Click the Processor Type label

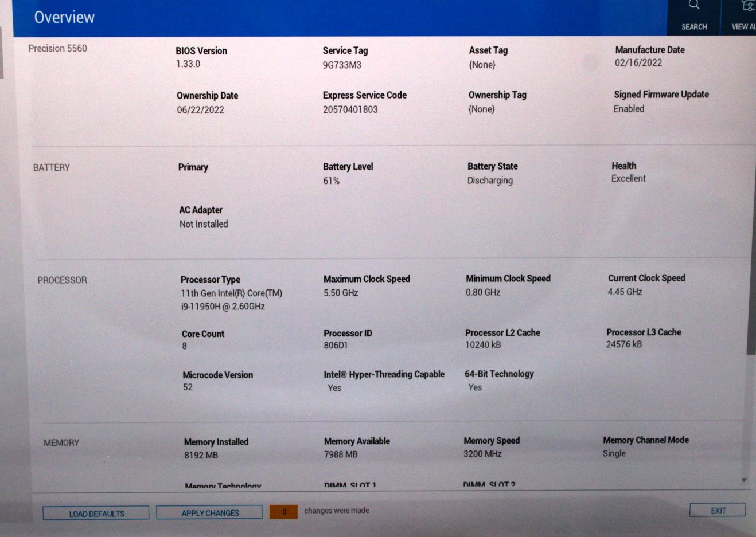tap(211, 280)
